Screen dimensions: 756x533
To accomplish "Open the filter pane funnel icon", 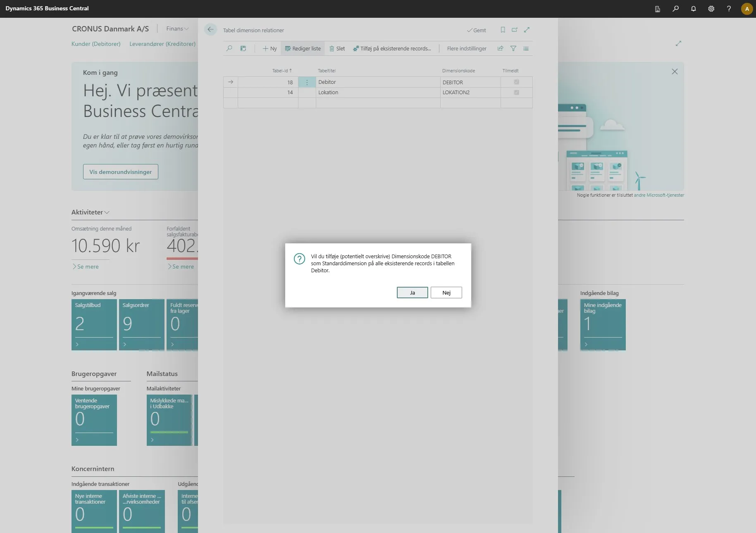I will pyautogui.click(x=513, y=48).
